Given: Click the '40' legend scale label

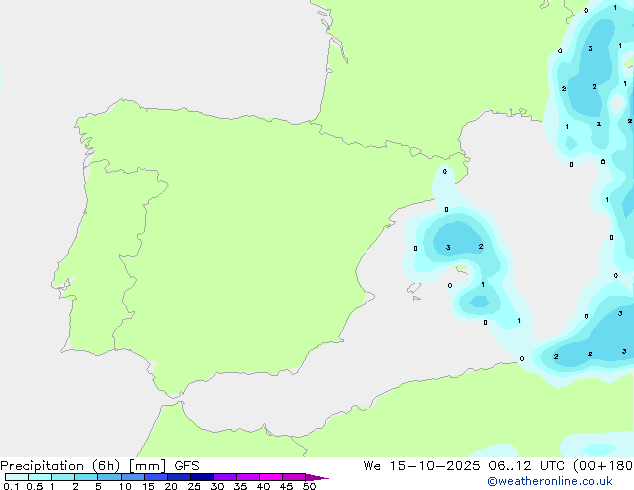Looking at the screenshot, I should point(263,486).
